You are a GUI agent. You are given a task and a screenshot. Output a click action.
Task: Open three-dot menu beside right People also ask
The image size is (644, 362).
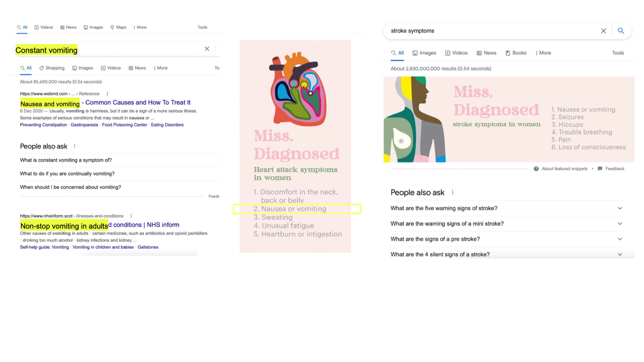click(452, 192)
